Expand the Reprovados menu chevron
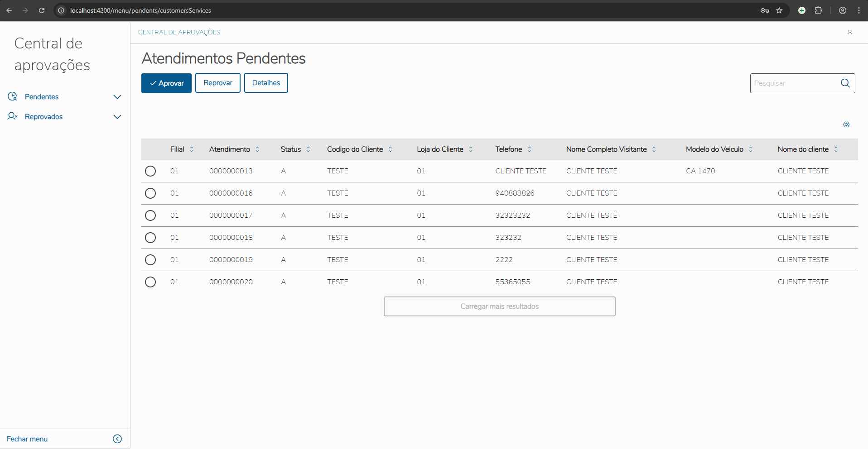The height and width of the screenshot is (449, 868). 117,117
